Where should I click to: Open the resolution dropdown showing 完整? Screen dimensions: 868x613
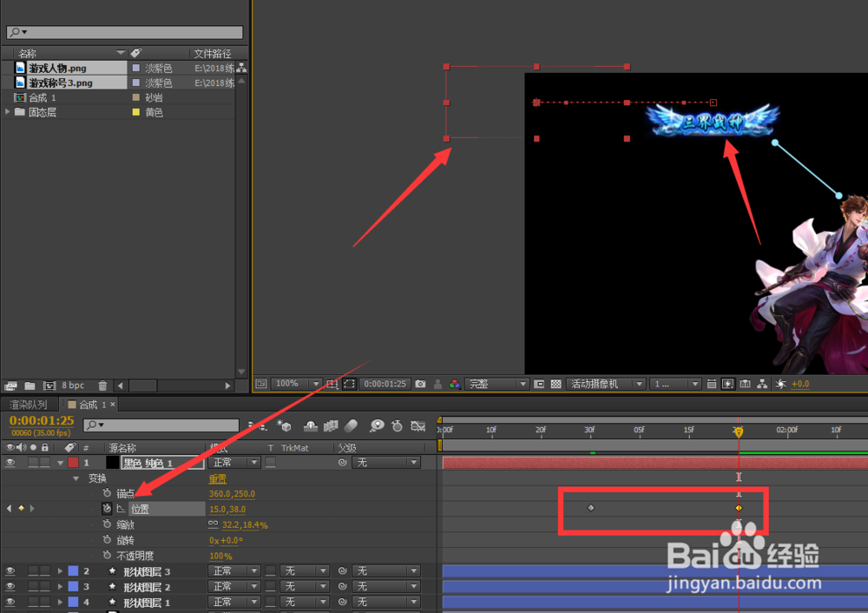click(x=496, y=384)
